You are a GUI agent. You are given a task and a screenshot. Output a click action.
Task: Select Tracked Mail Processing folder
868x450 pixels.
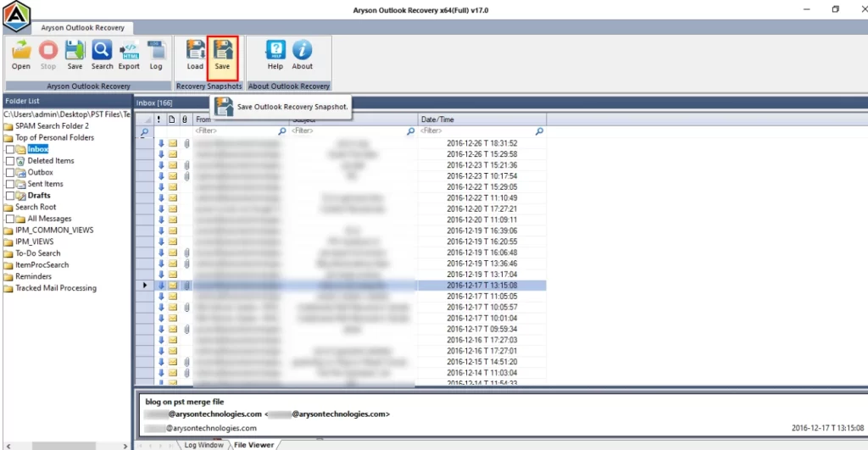pyautogui.click(x=56, y=288)
